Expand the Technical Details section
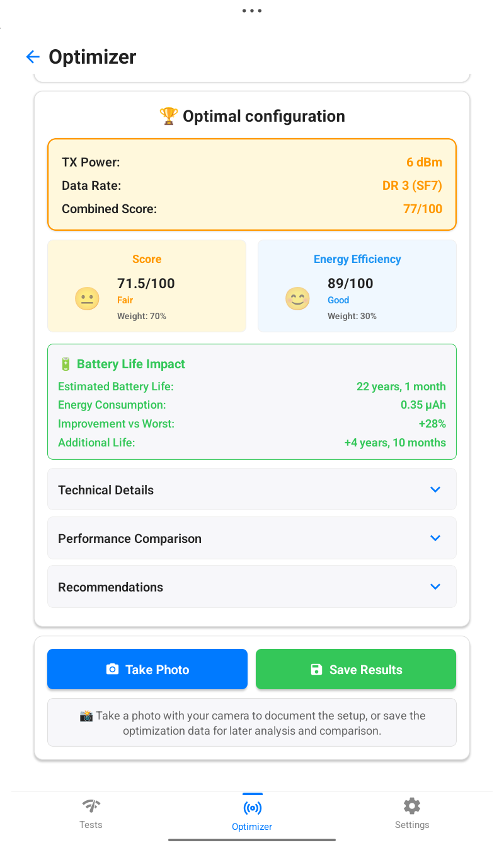This screenshot has width=504, height=845. click(x=252, y=489)
